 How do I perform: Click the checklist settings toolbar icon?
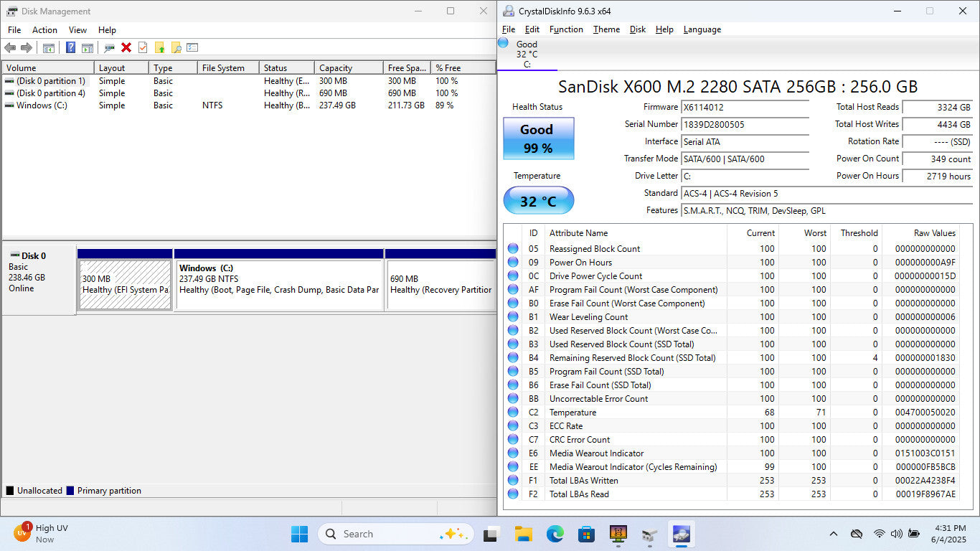(x=192, y=47)
